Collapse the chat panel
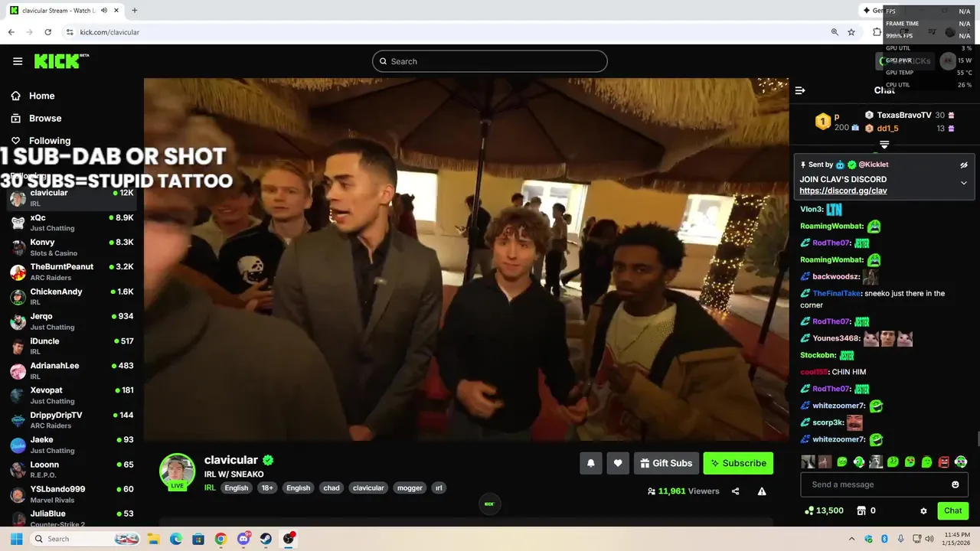 coord(800,90)
